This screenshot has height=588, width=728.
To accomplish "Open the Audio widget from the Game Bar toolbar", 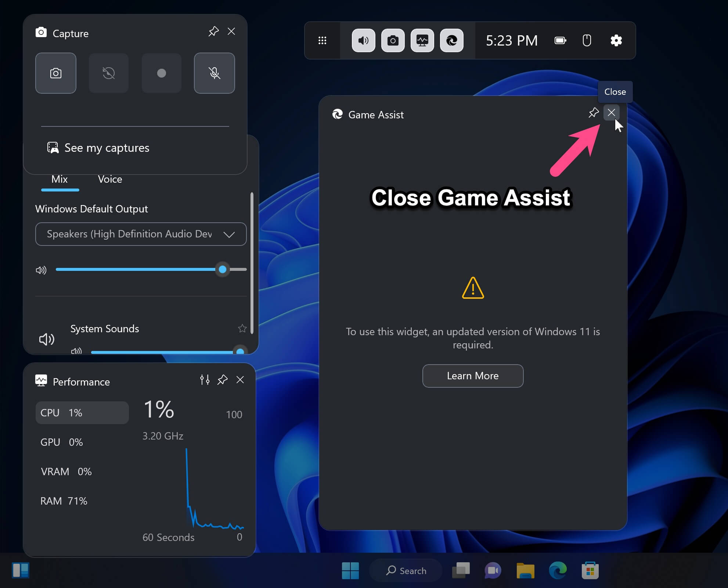I will tap(363, 40).
